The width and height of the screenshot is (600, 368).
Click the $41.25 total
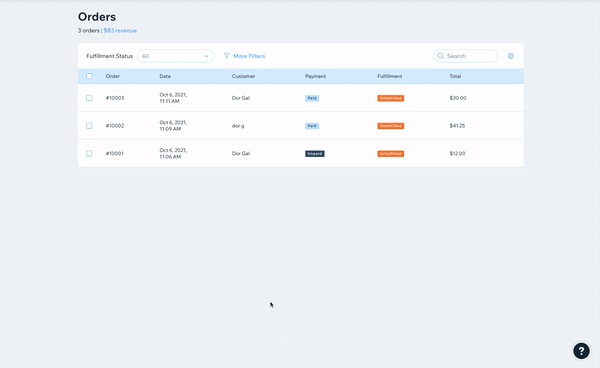tap(457, 125)
